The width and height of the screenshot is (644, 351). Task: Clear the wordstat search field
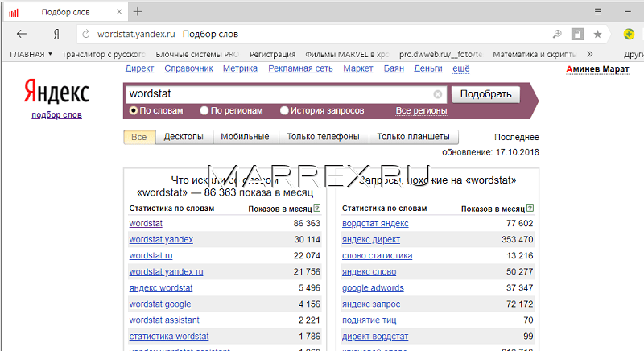coord(438,94)
